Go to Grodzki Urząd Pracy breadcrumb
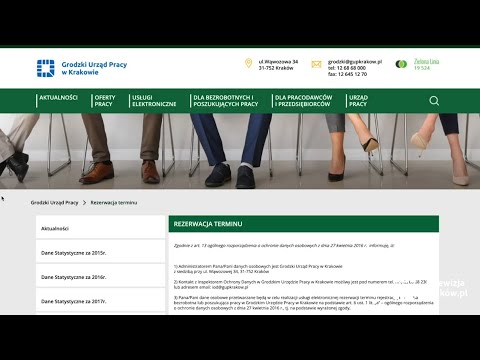Viewport: 480px width, 360px height. (x=54, y=203)
